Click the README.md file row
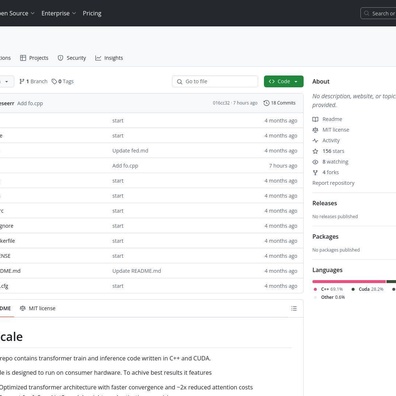Image resolution: width=396 pixels, height=396 pixels. coord(151,271)
